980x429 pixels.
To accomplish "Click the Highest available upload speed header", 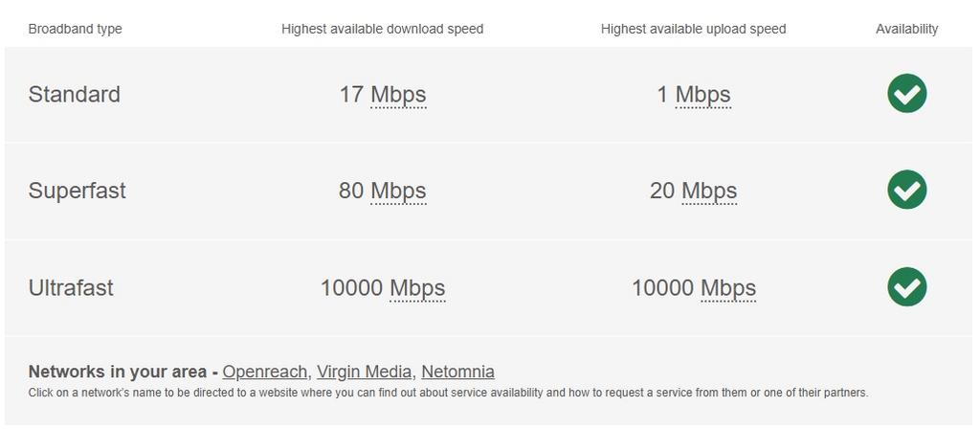I will 693,29.
